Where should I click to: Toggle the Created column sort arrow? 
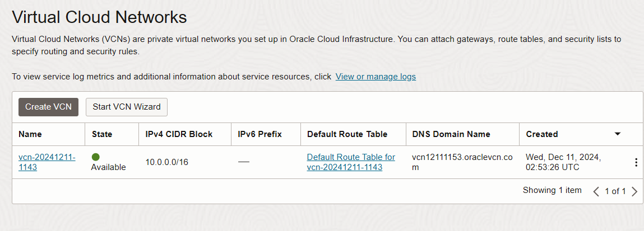(x=618, y=134)
